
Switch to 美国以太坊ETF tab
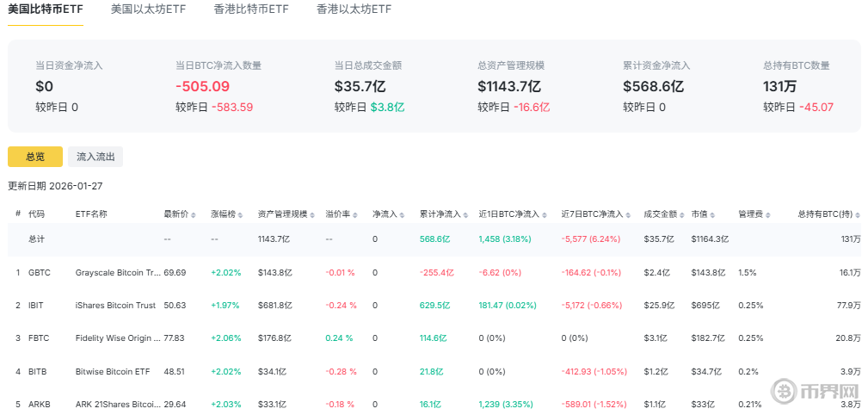(148, 10)
